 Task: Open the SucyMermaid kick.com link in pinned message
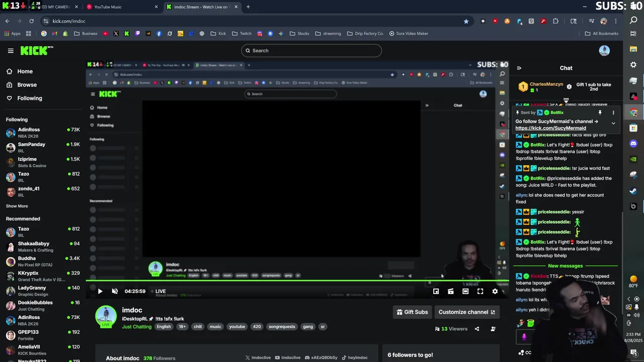click(x=550, y=128)
